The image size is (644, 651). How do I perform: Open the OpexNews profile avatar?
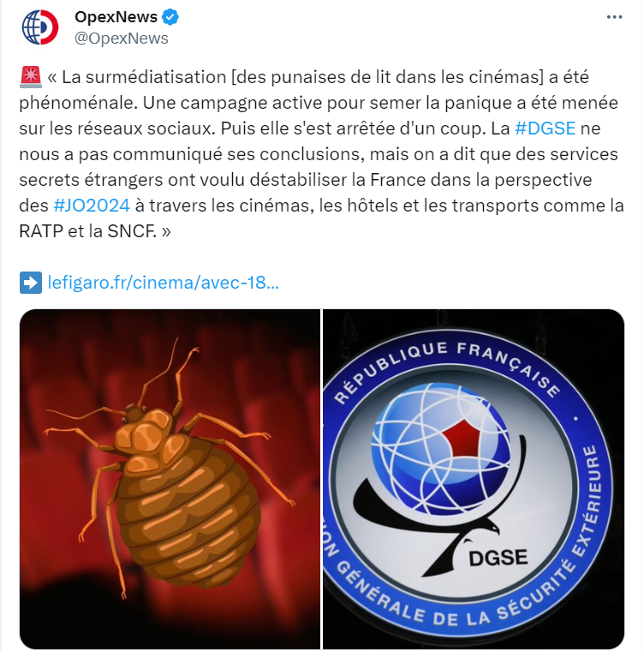40,27
